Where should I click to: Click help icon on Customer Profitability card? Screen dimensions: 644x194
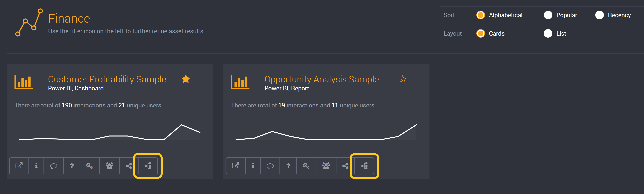72,166
